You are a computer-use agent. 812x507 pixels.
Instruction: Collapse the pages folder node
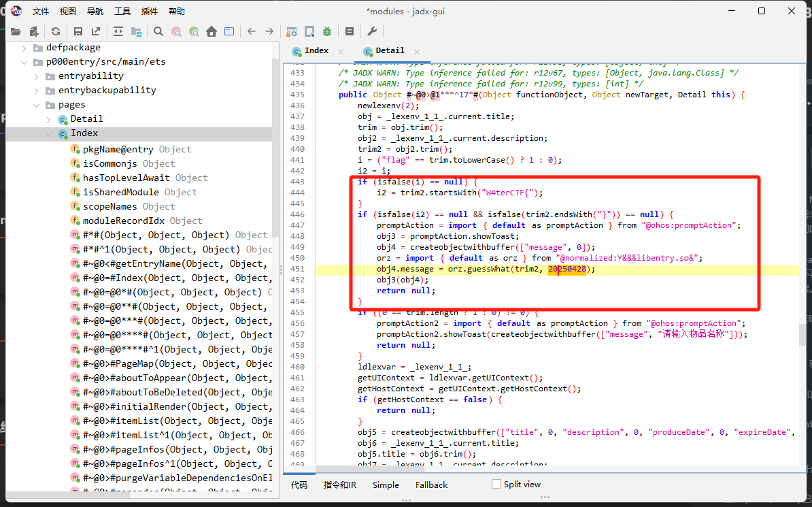point(36,105)
